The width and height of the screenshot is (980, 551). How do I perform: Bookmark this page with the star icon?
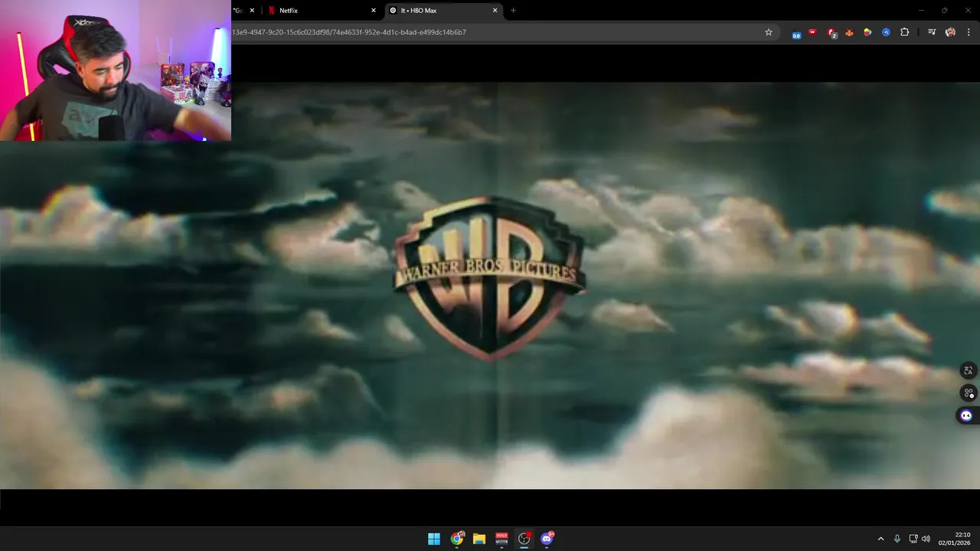tap(769, 32)
